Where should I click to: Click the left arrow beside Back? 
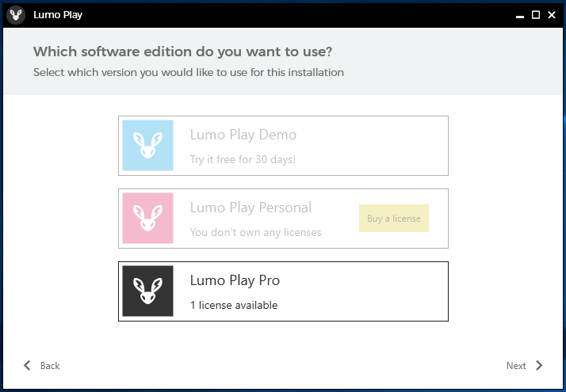27,365
